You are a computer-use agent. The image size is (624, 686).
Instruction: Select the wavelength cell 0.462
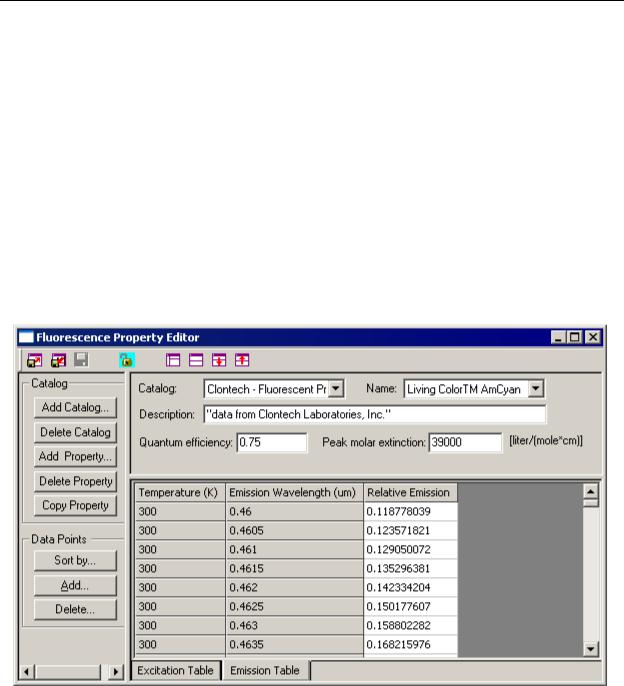coord(294,588)
